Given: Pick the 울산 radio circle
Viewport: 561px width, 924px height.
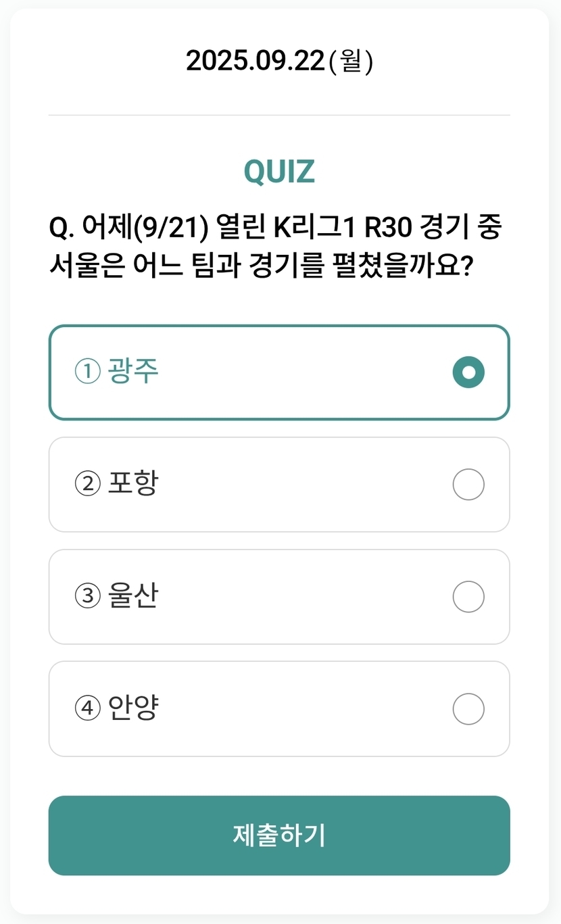Looking at the screenshot, I should click(468, 597).
